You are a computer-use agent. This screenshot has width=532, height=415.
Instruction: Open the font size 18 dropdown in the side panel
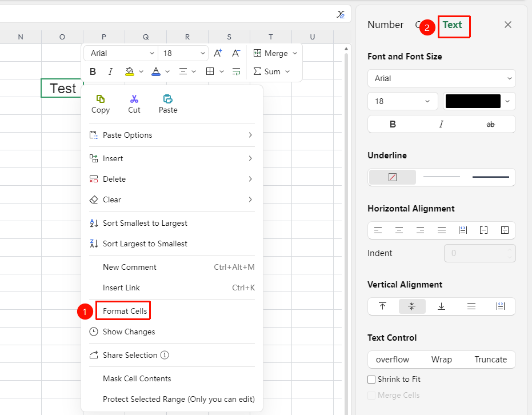pyautogui.click(x=402, y=101)
